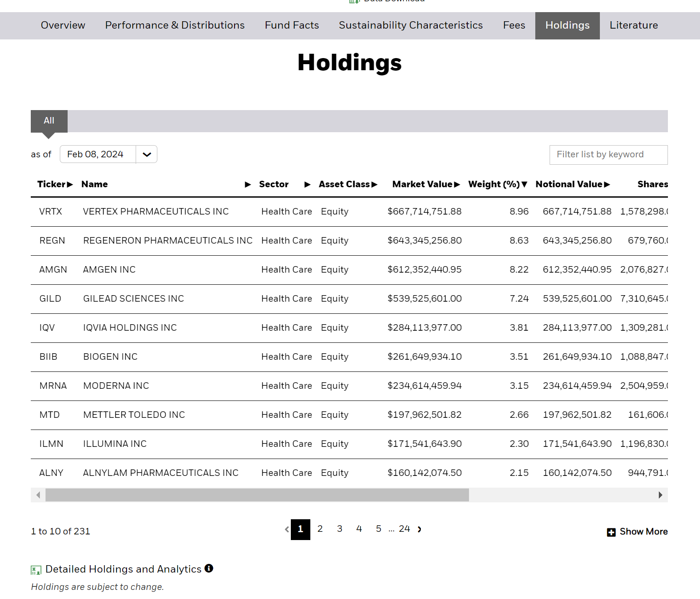Open the Fund Facts tab
The width and height of the screenshot is (700, 599).
291,26
